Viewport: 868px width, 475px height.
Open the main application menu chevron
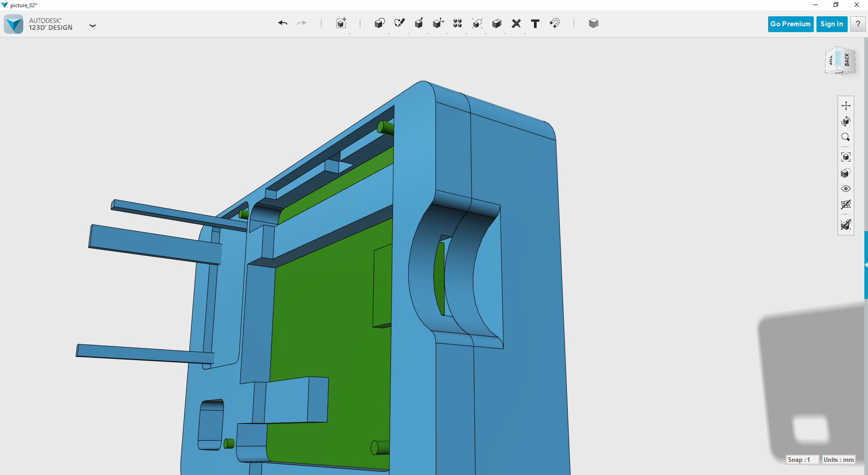point(93,26)
